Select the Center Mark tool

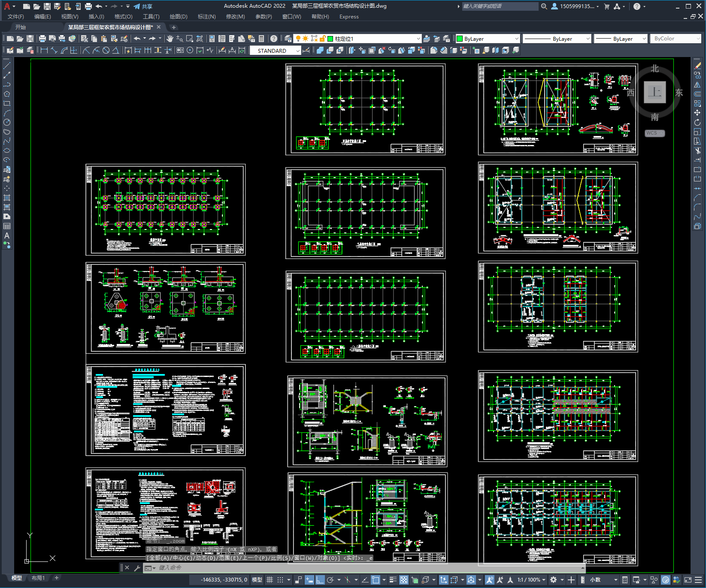(x=190, y=50)
